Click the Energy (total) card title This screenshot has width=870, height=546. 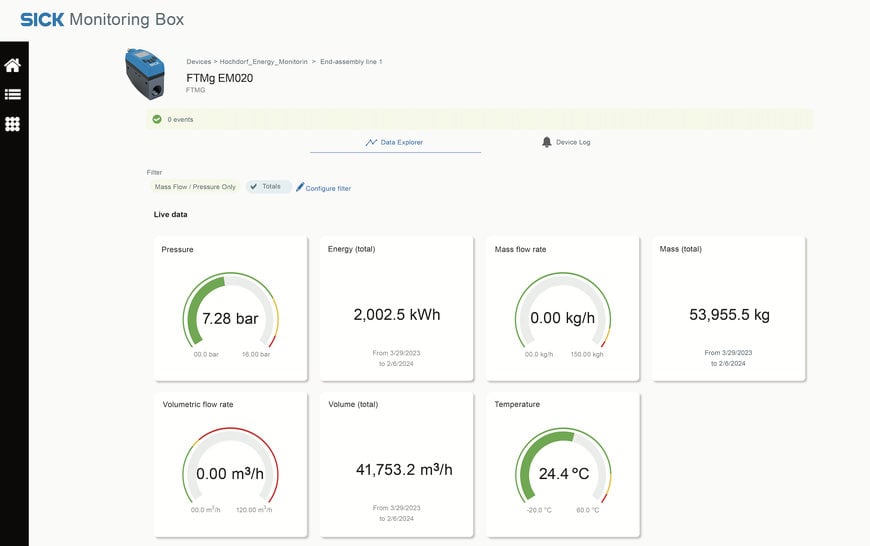(x=351, y=249)
